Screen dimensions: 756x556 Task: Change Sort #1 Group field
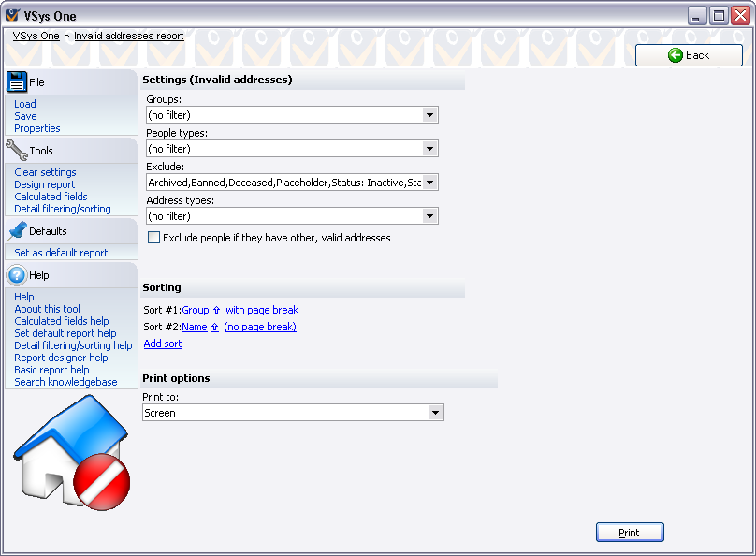coord(196,310)
